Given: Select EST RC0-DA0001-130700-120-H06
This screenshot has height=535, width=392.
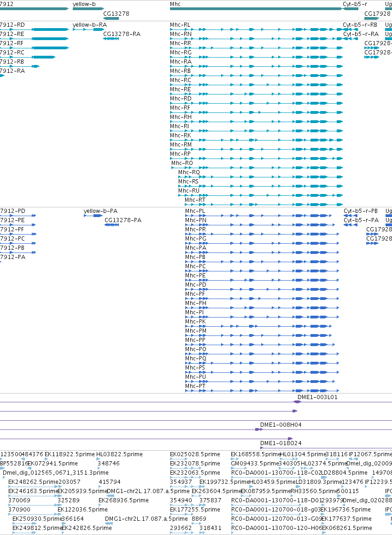Looking at the screenshot, I should point(277,528).
